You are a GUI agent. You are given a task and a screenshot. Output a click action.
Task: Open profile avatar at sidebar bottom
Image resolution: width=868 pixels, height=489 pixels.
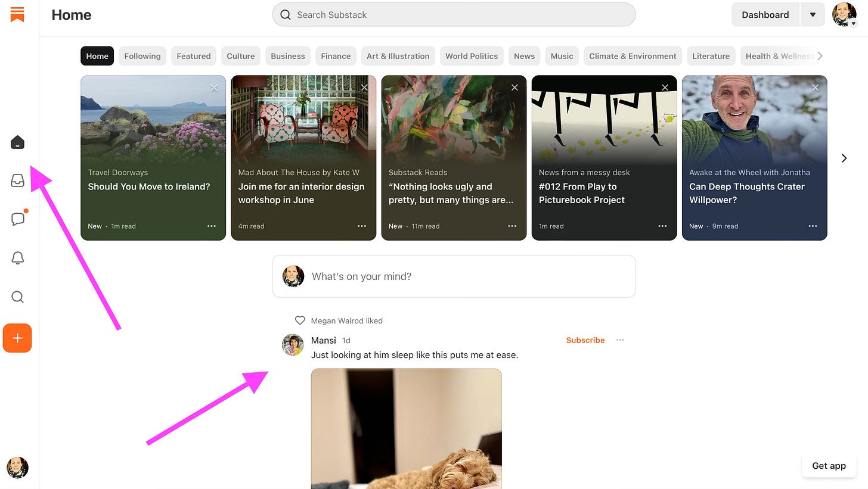[17, 468]
